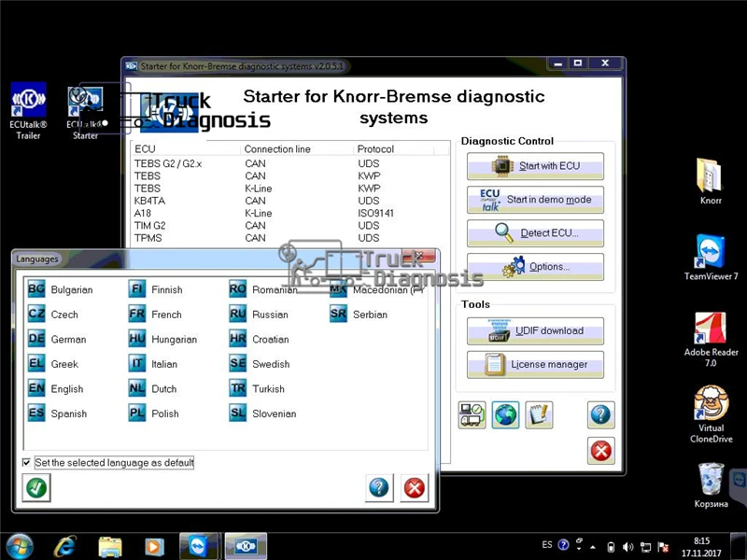Select Bulgarian language BG icon
This screenshot has height=560, width=747.
click(36, 289)
